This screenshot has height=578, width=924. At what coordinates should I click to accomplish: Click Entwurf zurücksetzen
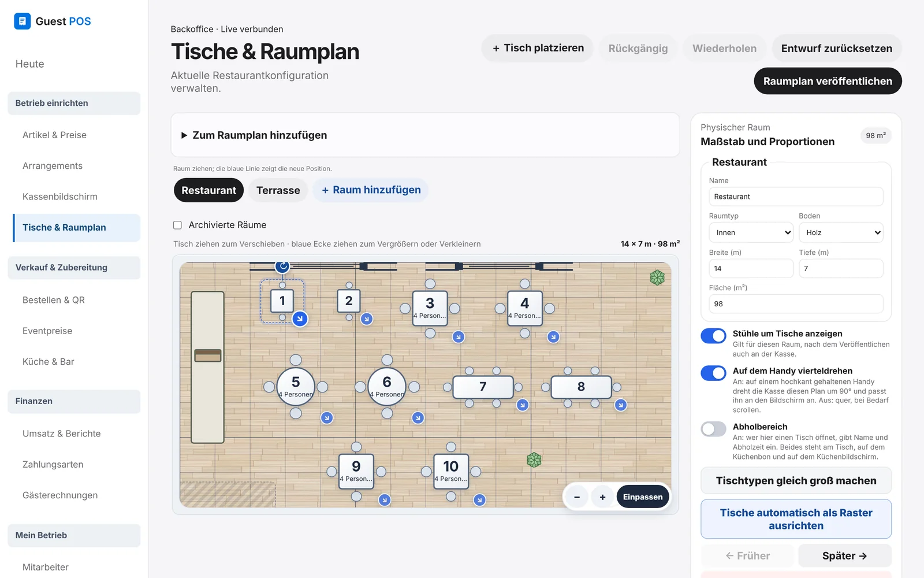(836, 49)
